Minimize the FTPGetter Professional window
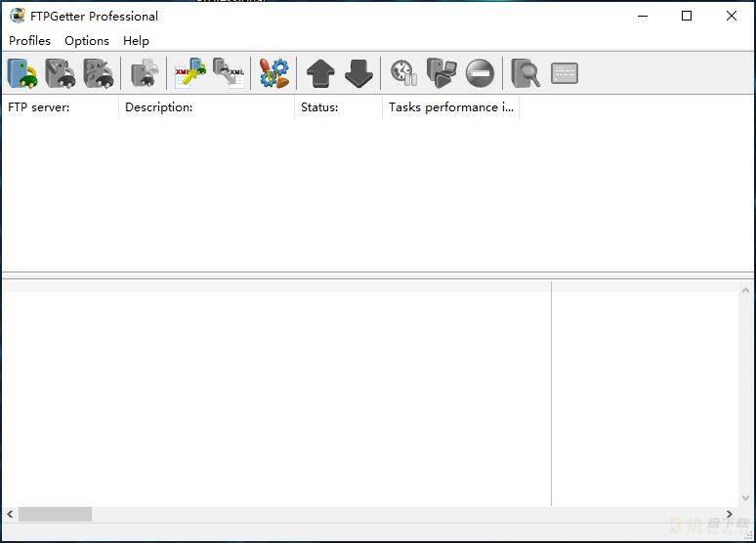 pos(643,16)
